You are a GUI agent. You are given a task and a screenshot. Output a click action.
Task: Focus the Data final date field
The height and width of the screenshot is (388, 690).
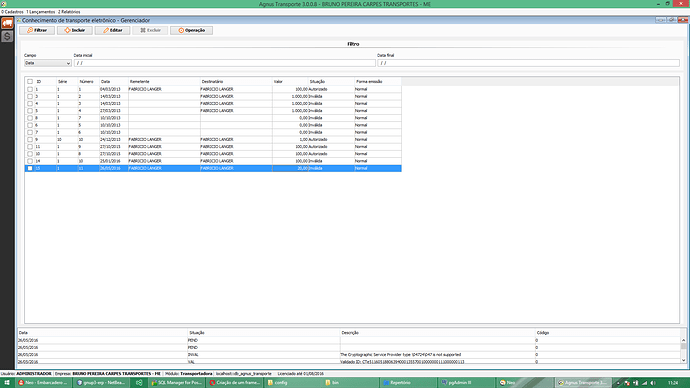pos(528,63)
